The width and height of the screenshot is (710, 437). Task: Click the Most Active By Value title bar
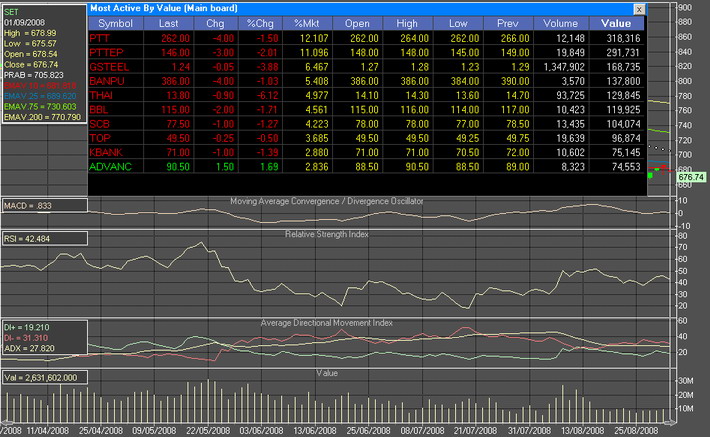point(367,9)
